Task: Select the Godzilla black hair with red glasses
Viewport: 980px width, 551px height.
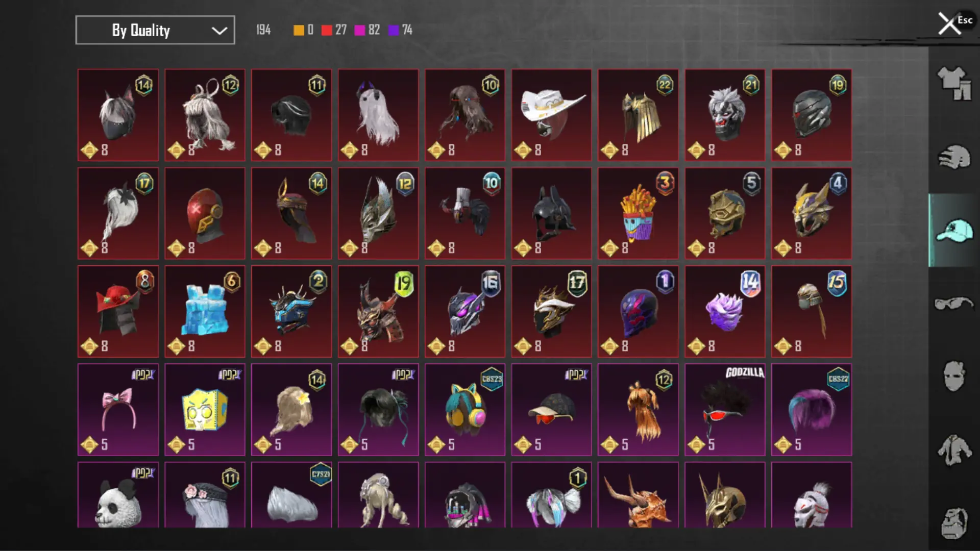Action: 725,410
